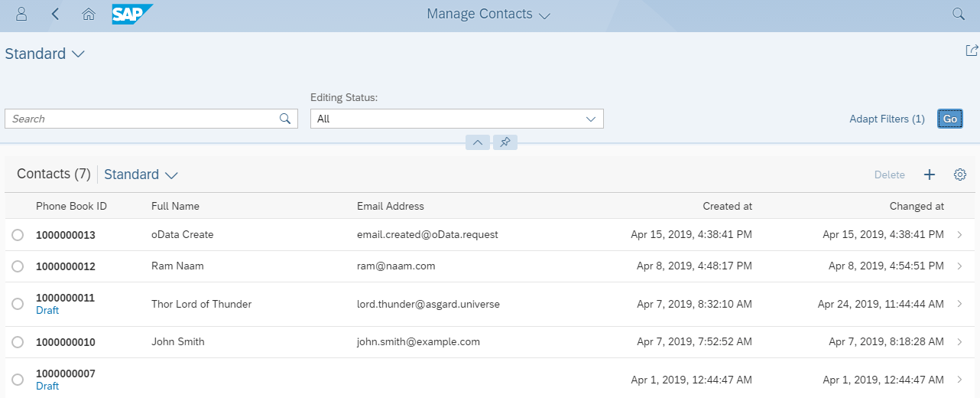
Task: Click the SAP logo
Action: 131,14
